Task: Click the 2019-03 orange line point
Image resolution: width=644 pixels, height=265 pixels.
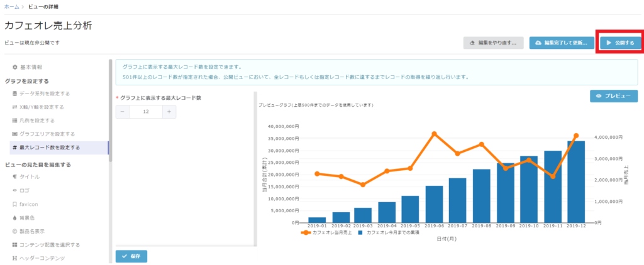Action: coord(363,185)
